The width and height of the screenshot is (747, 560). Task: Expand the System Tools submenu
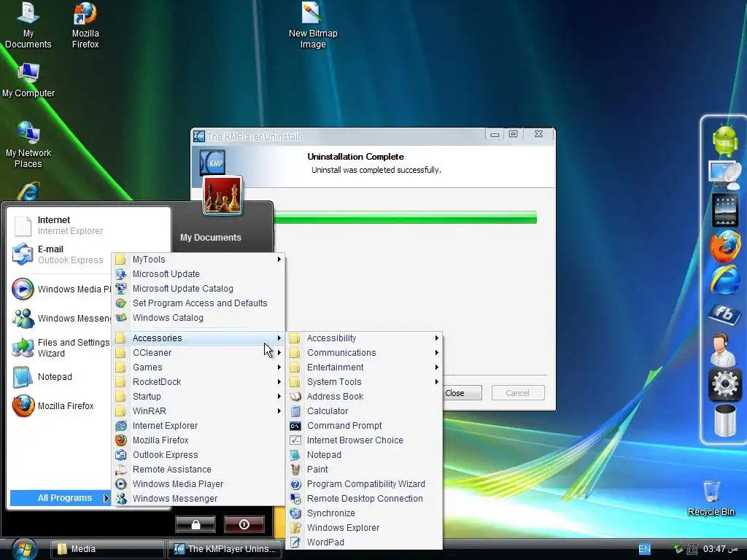click(364, 382)
